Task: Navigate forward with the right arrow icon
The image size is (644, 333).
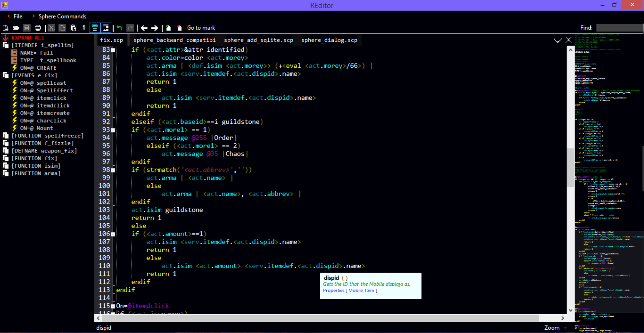Action: 155,28
